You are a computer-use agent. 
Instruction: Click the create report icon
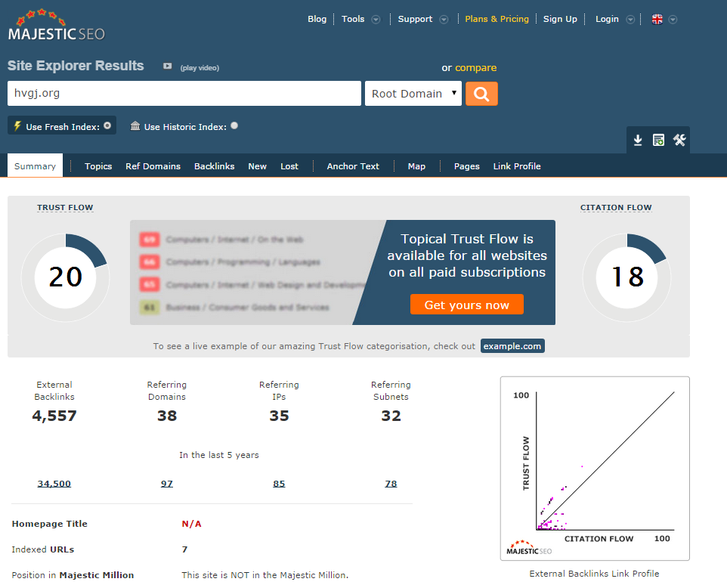point(658,140)
